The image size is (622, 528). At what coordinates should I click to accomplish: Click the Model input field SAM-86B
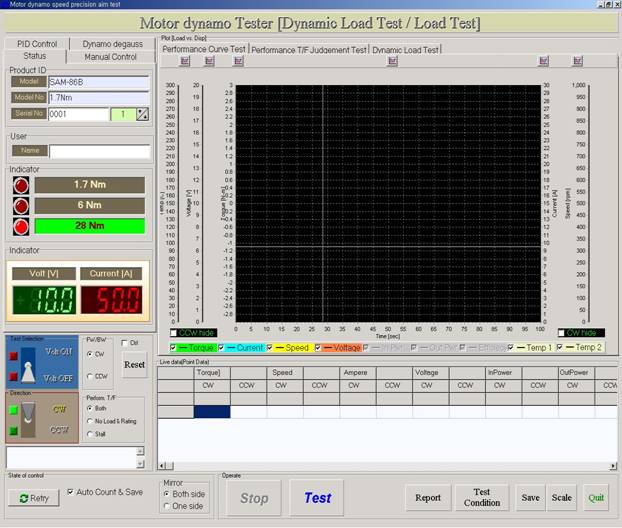(x=98, y=82)
